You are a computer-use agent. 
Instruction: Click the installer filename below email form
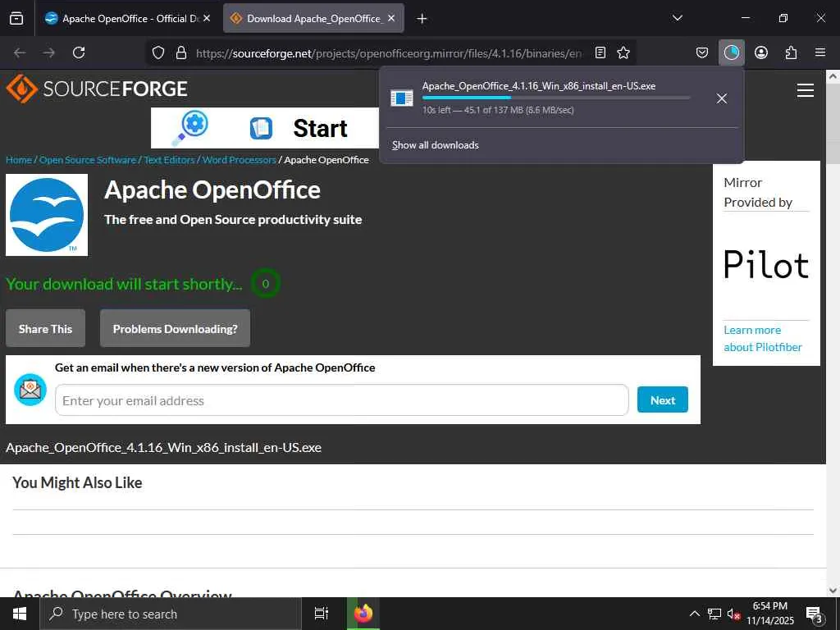coord(163,447)
